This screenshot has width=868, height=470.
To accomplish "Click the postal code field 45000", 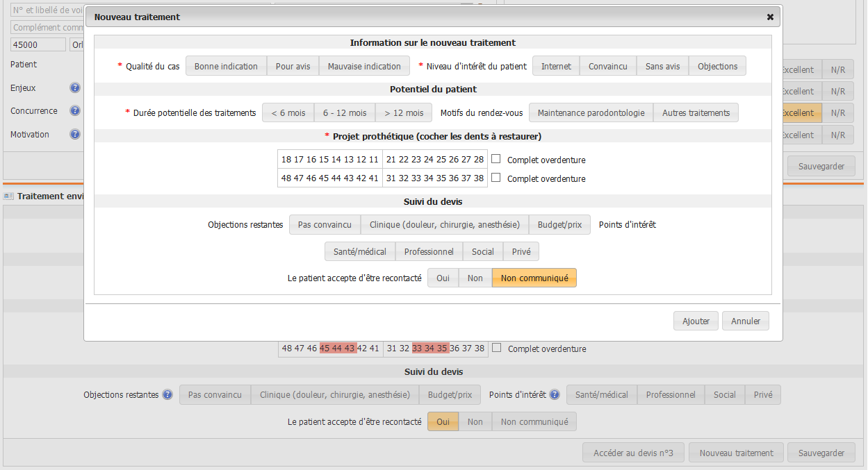I will pyautogui.click(x=38, y=44).
